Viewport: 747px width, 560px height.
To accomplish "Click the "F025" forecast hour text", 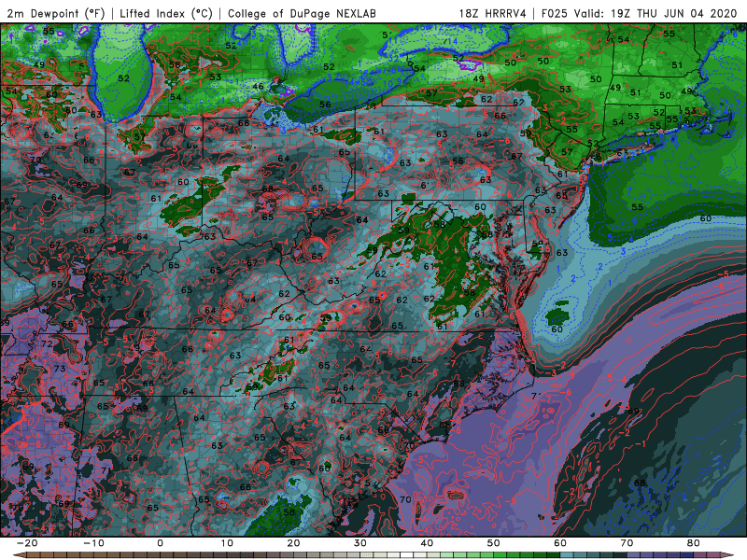I will (555, 13).
